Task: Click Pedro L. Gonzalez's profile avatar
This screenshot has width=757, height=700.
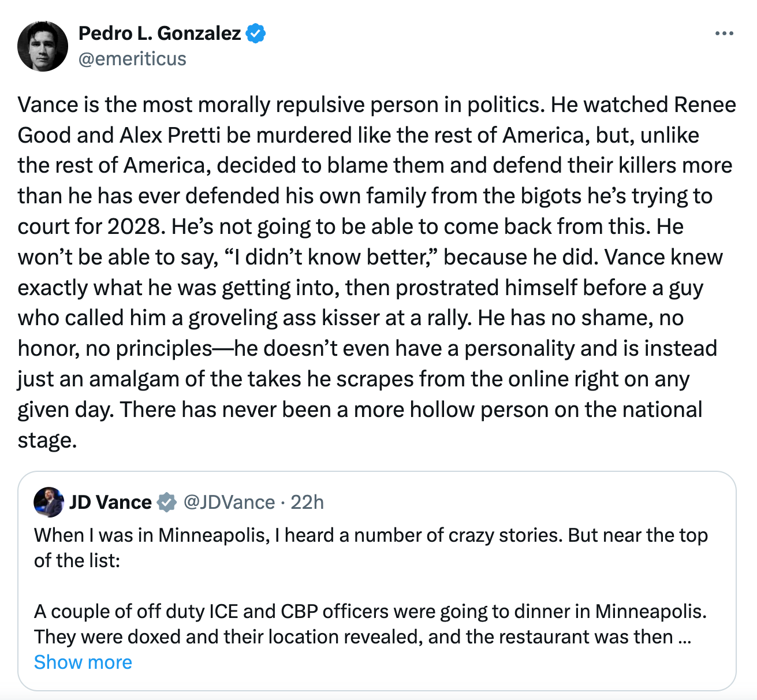Action: 43,46
